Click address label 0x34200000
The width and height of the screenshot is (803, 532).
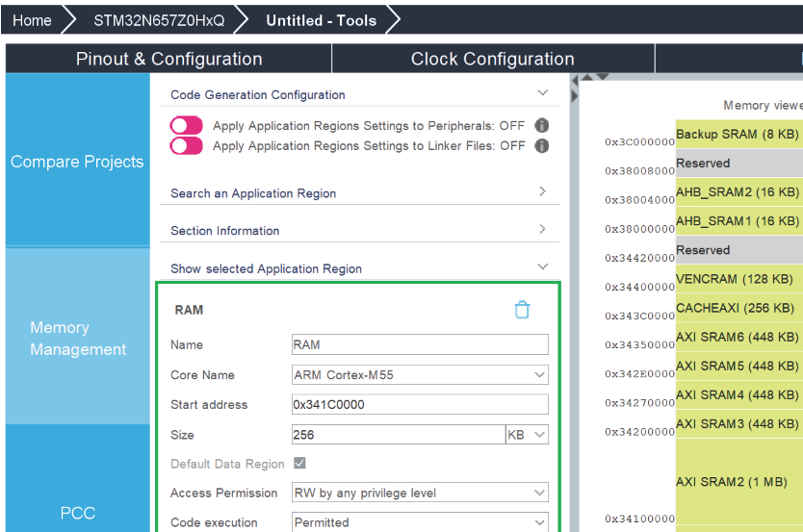tap(639, 432)
